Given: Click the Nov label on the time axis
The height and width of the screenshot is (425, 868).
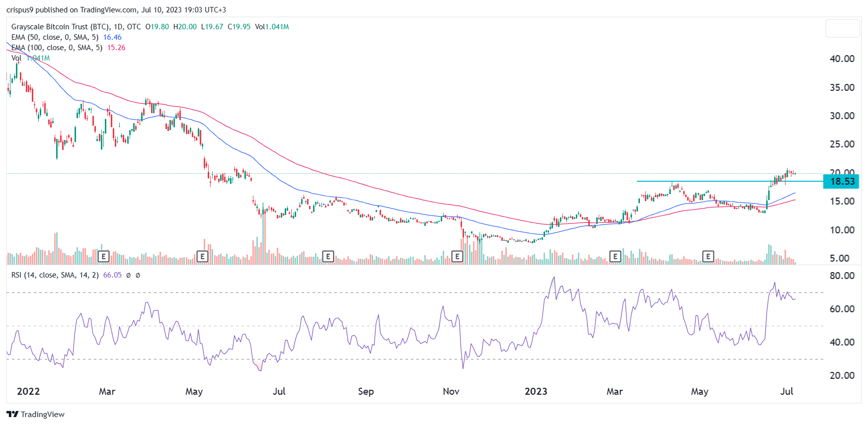Looking at the screenshot, I should point(451,391).
